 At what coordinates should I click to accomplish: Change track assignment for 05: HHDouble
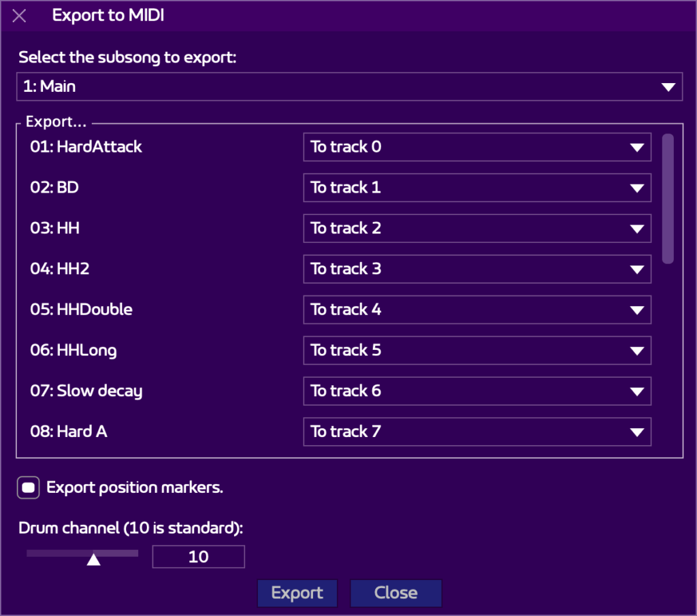point(476,310)
